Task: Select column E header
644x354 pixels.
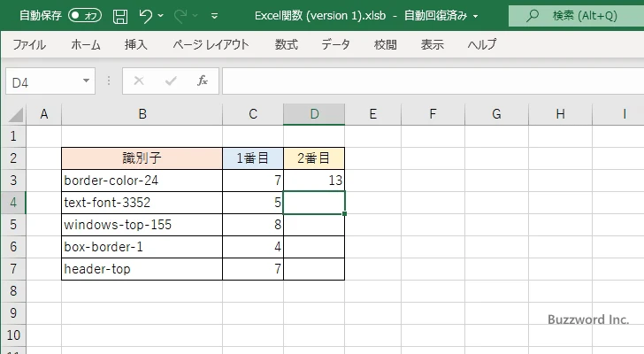Action: tap(373, 114)
